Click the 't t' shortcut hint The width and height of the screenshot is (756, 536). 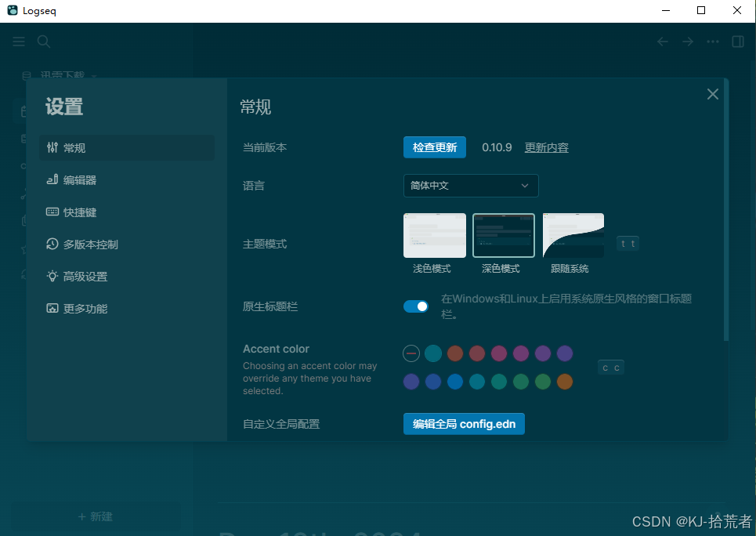pos(628,244)
